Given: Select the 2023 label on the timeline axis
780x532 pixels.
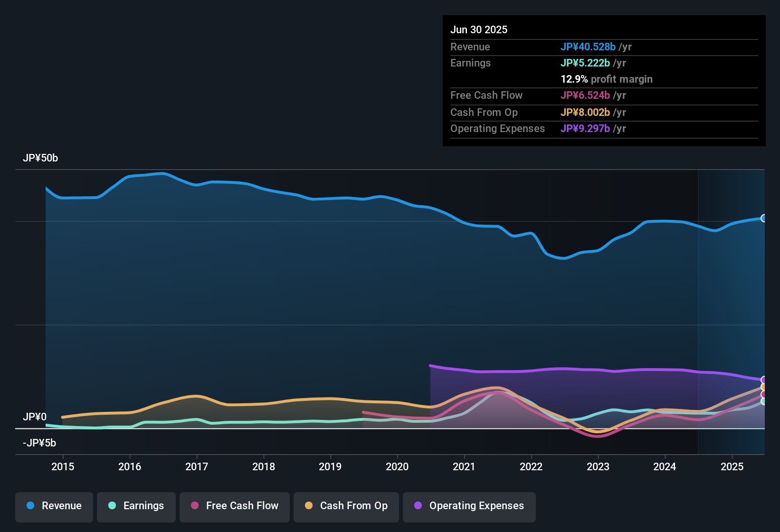Looking at the screenshot, I should 599,467.
